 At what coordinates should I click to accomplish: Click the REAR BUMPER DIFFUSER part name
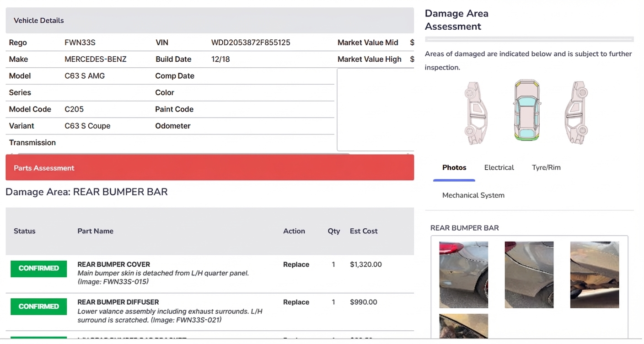coord(118,302)
